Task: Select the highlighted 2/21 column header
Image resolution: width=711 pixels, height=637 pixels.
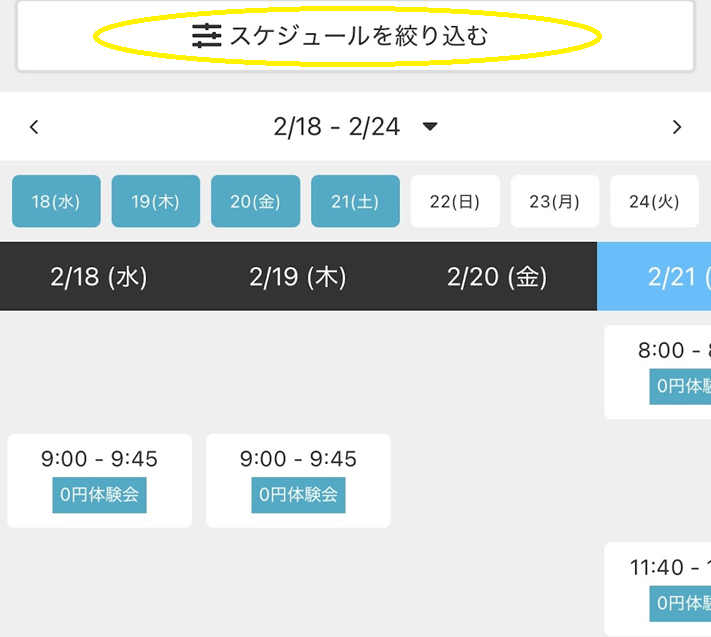Action: (x=657, y=277)
